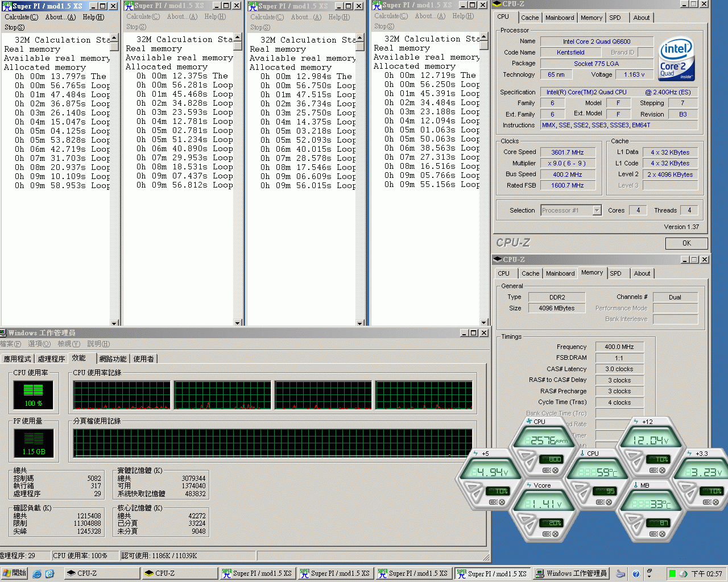Click the Core Speed 3601.7 MHz field
The image size is (728, 582).
coord(568,152)
